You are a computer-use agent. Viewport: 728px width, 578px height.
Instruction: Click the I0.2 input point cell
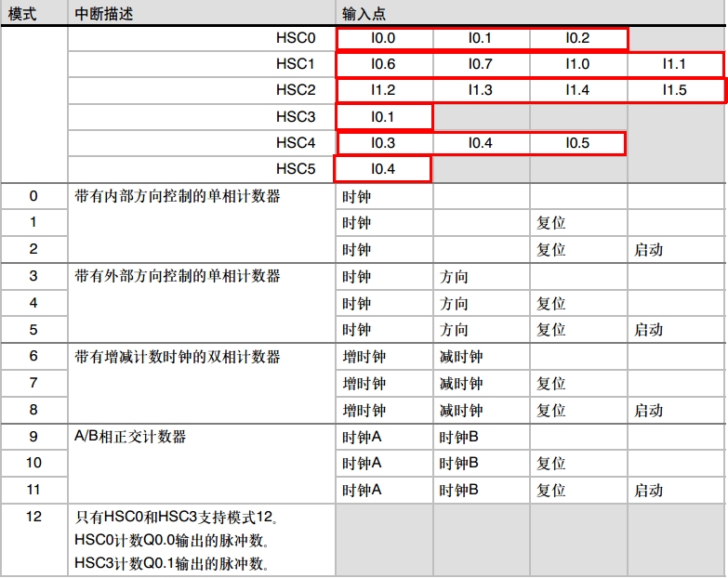tap(577, 38)
